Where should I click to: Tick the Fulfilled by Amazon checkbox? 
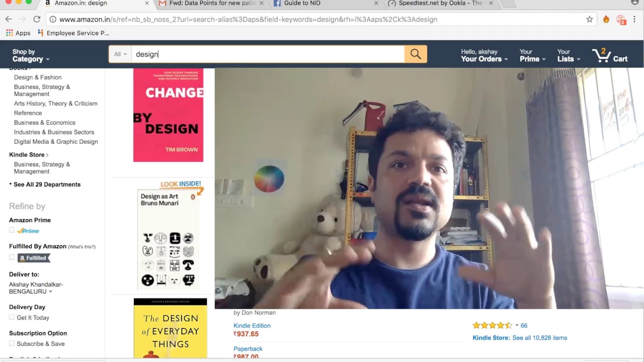(12, 257)
